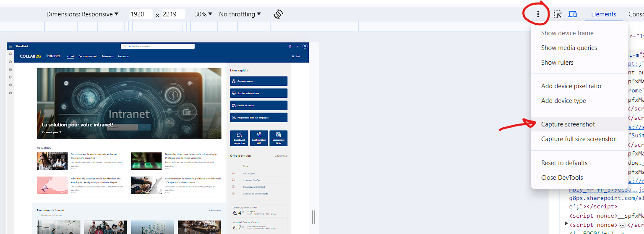644x234 pixels.
Task: Open Résultats du sondage sur la satisfaction article
Action: pos(96,181)
